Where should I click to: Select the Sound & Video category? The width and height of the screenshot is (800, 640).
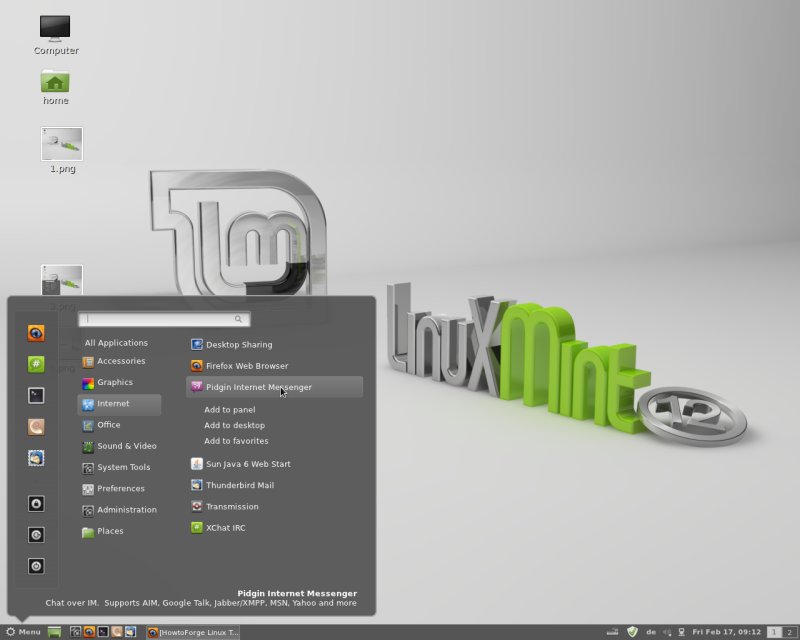(119, 446)
